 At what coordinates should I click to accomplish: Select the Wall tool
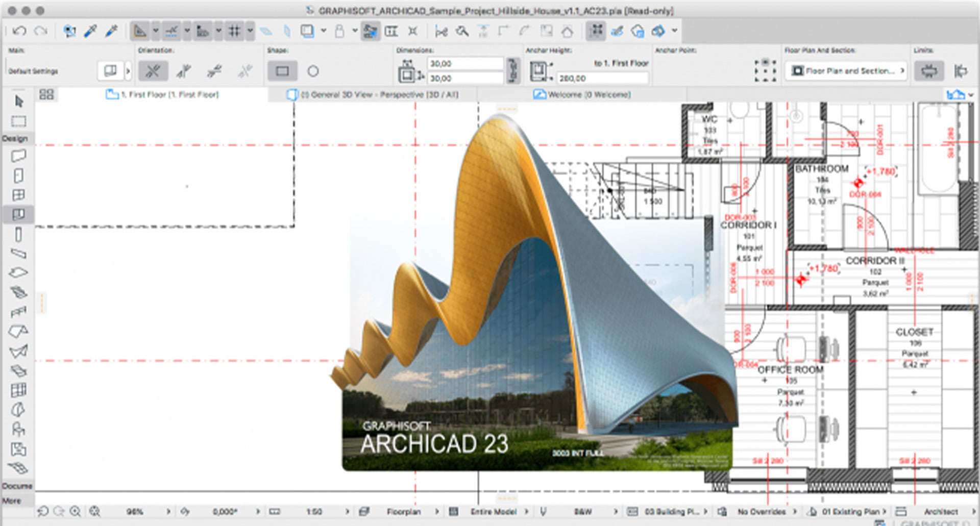point(19,156)
